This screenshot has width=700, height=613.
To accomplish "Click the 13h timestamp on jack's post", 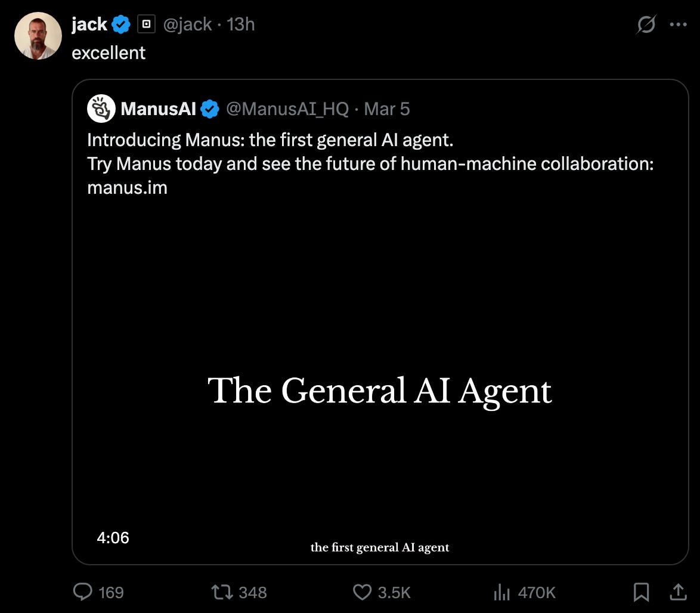I will click(241, 24).
